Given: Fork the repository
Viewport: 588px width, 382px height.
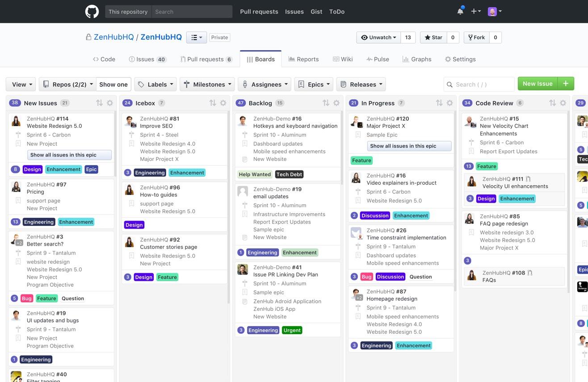Looking at the screenshot, I should point(476,38).
